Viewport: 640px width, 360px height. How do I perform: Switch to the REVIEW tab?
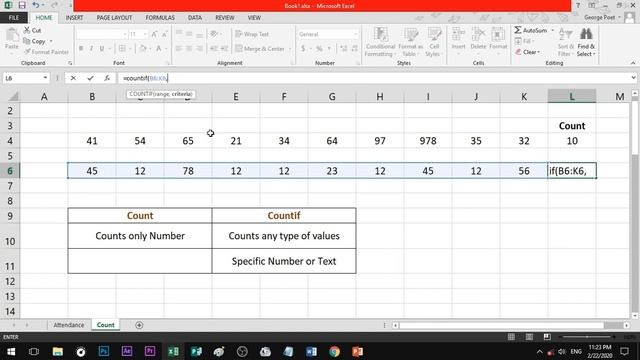tap(224, 18)
